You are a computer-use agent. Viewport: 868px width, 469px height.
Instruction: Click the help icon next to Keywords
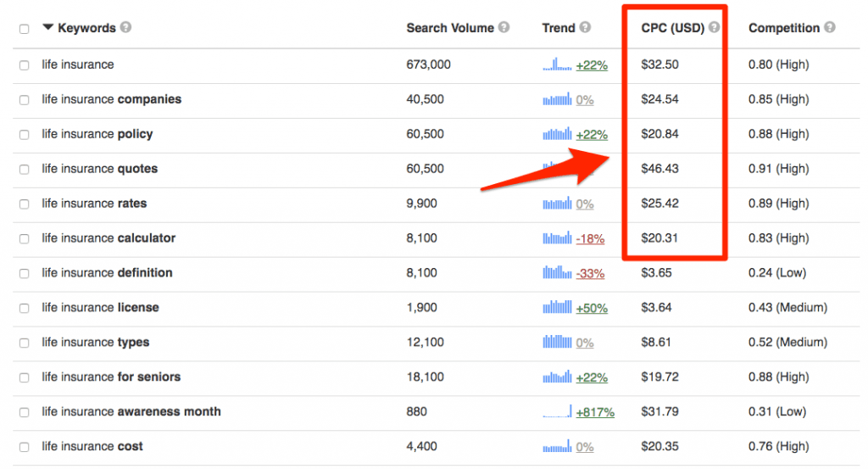pos(126,27)
